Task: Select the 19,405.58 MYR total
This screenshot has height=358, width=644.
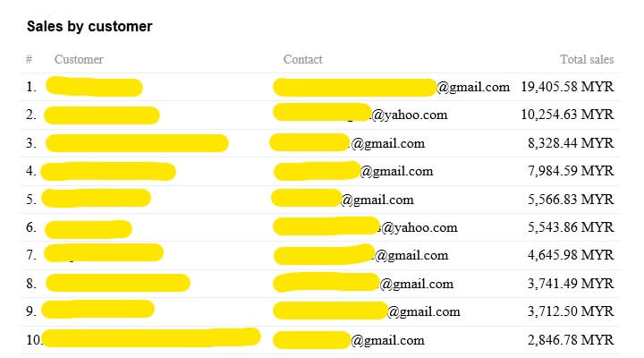Action: pyautogui.click(x=567, y=88)
